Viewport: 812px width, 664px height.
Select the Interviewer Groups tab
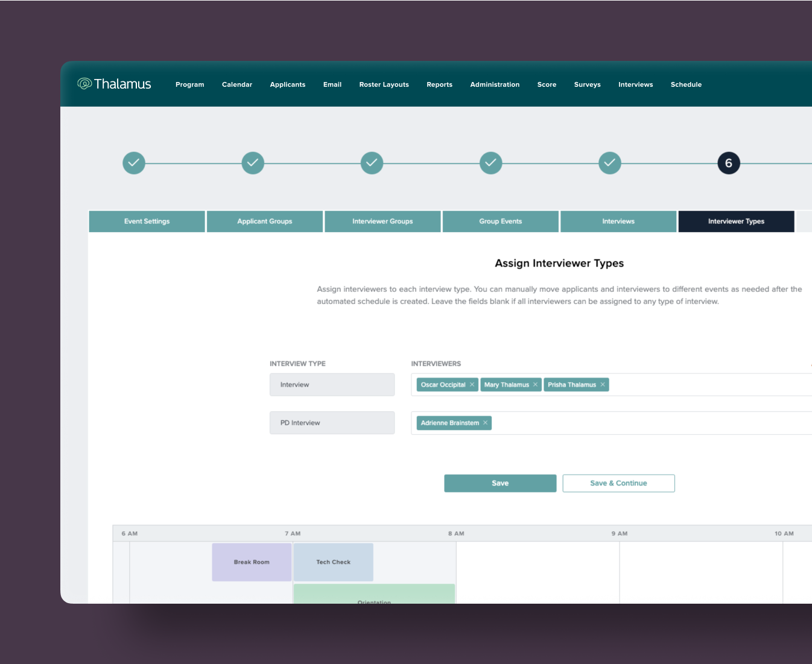coord(382,221)
